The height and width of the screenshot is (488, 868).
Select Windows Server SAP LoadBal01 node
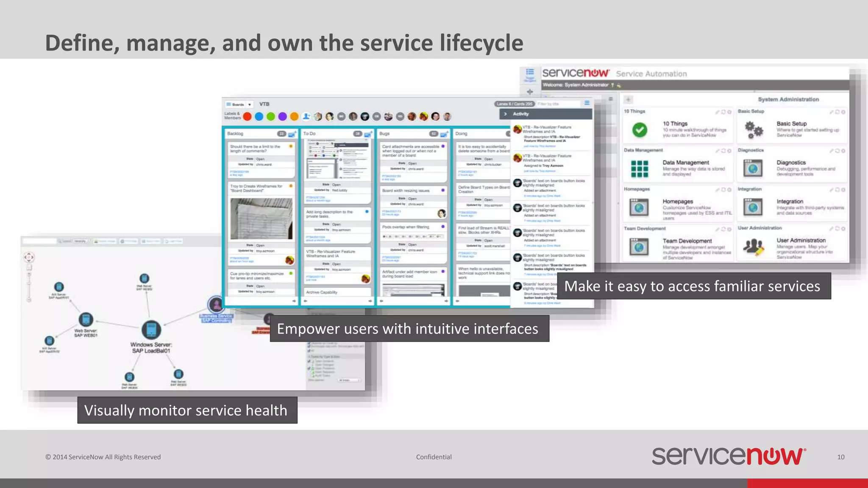tap(151, 337)
